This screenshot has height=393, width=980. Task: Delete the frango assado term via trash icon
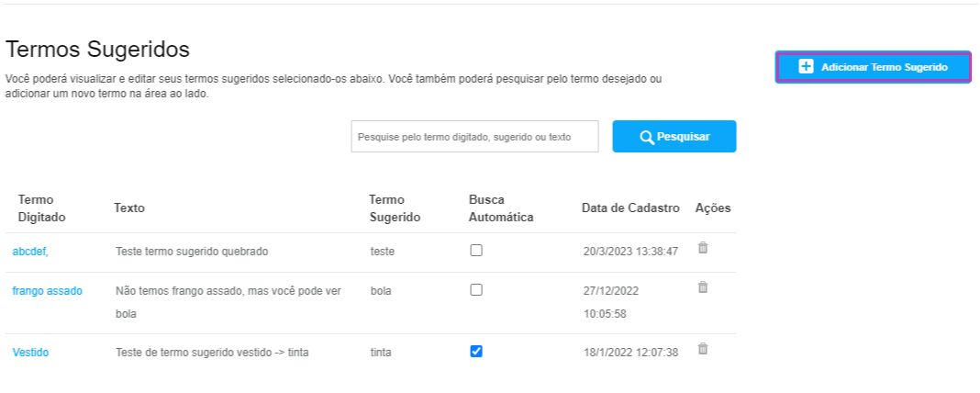click(703, 287)
